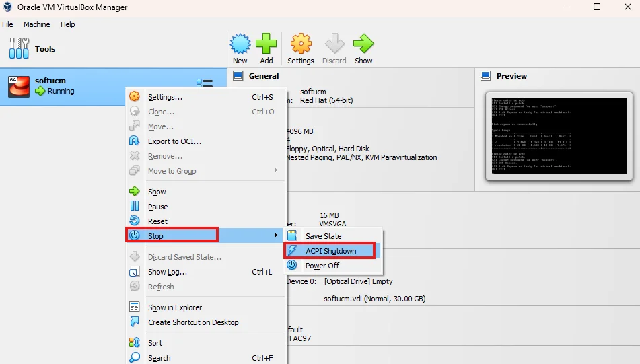Open Settings via the orange gear toolbar icon

pos(301,44)
